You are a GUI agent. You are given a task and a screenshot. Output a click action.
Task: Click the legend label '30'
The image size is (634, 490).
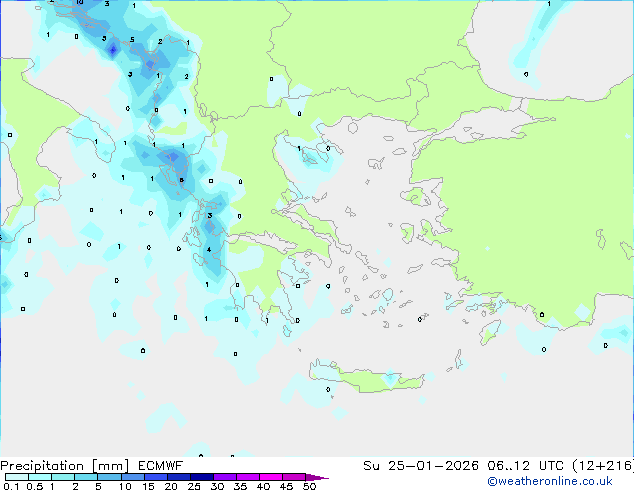(x=217, y=486)
